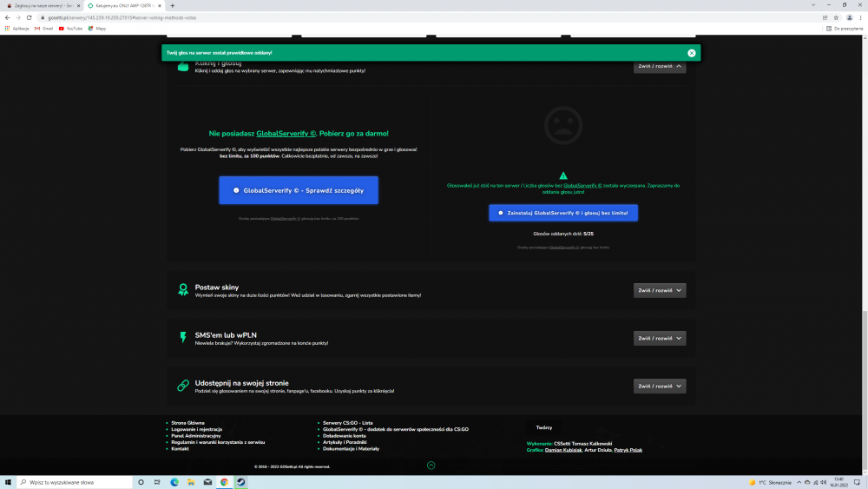
Task: Open Dokumentacja i Materiały footer link
Action: click(351, 448)
